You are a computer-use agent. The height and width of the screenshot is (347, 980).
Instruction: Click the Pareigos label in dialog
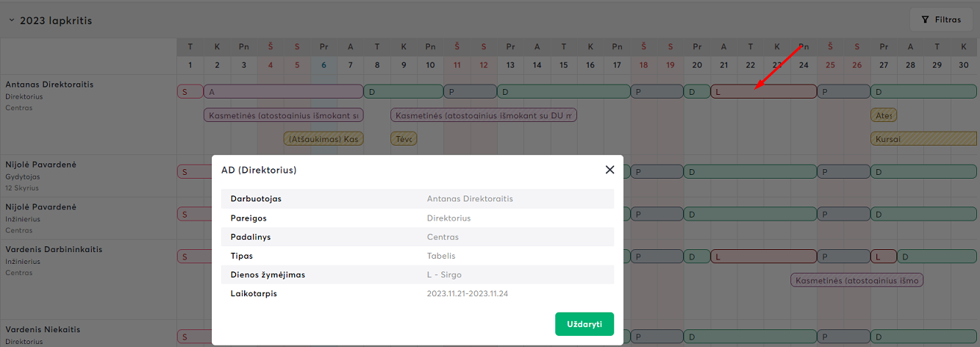click(x=248, y=218)
